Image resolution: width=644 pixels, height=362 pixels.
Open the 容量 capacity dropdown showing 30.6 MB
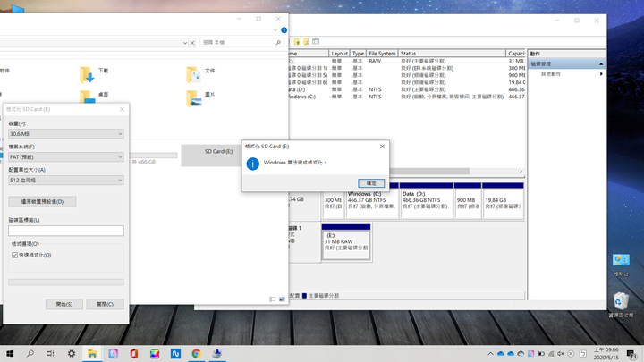pyautogui.click(x=65, y=134)
